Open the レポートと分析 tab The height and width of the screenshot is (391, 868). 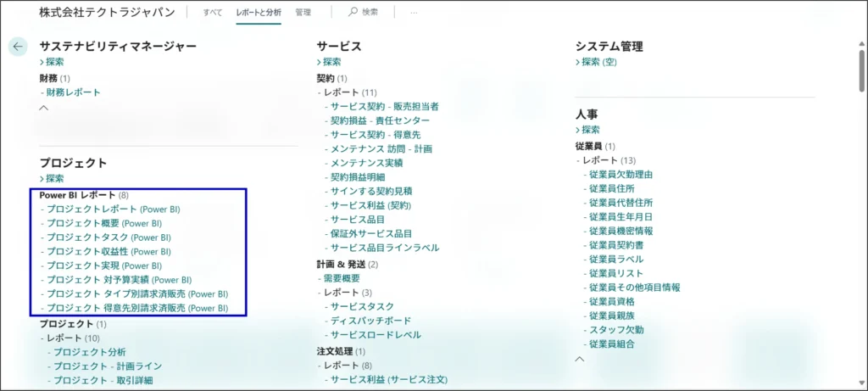(259, 13)
